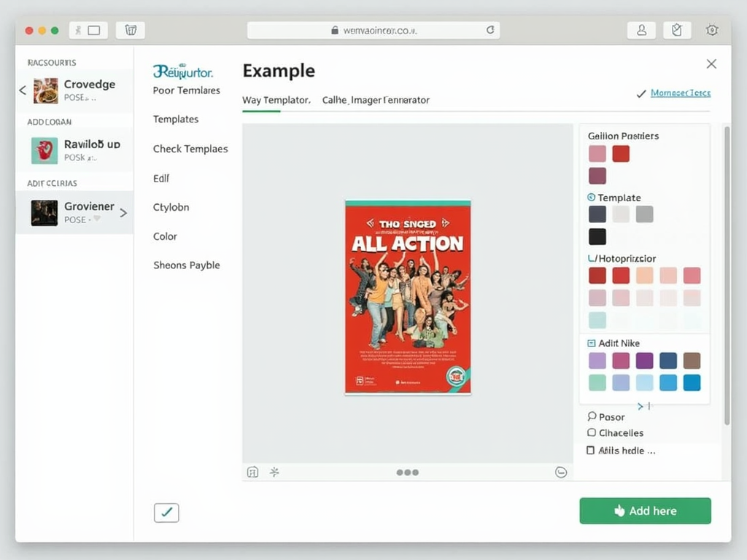
Task: Click the Template section icon
Action: click(591, 197)
